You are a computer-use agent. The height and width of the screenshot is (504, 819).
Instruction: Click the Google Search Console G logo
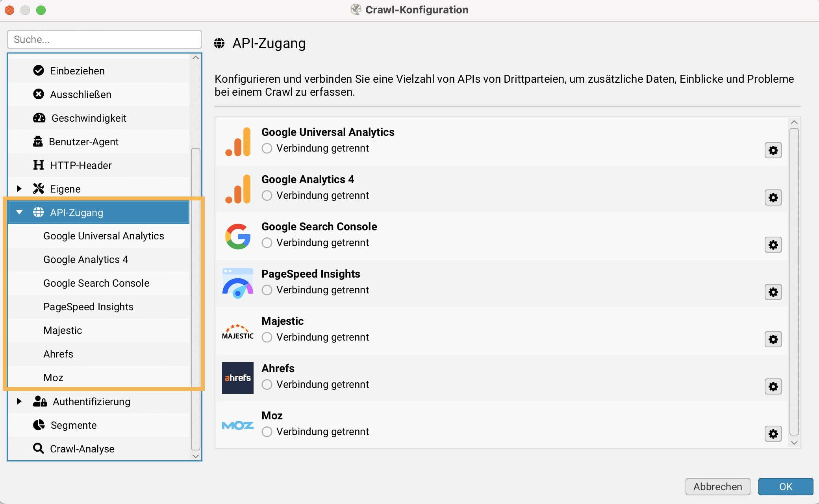point(238,236)
